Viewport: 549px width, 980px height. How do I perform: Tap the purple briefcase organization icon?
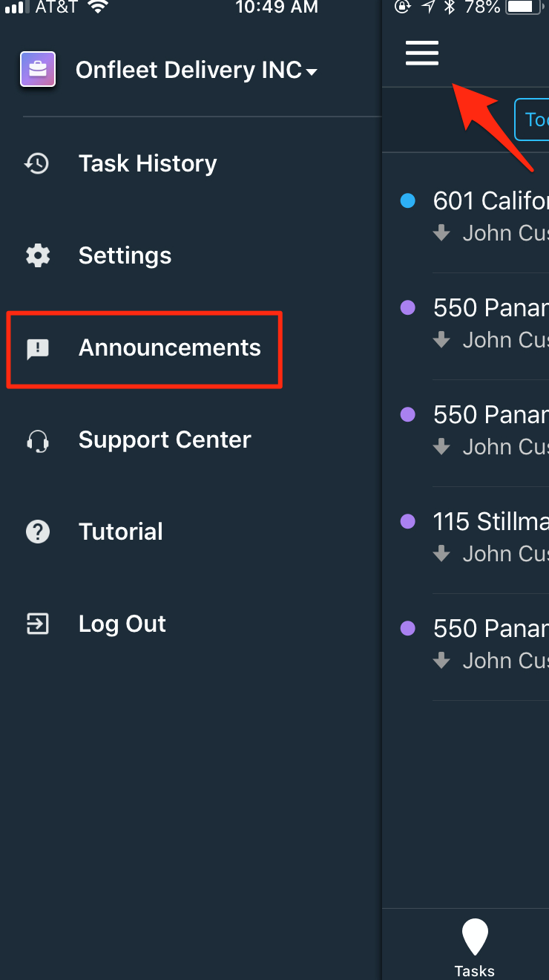38,70
